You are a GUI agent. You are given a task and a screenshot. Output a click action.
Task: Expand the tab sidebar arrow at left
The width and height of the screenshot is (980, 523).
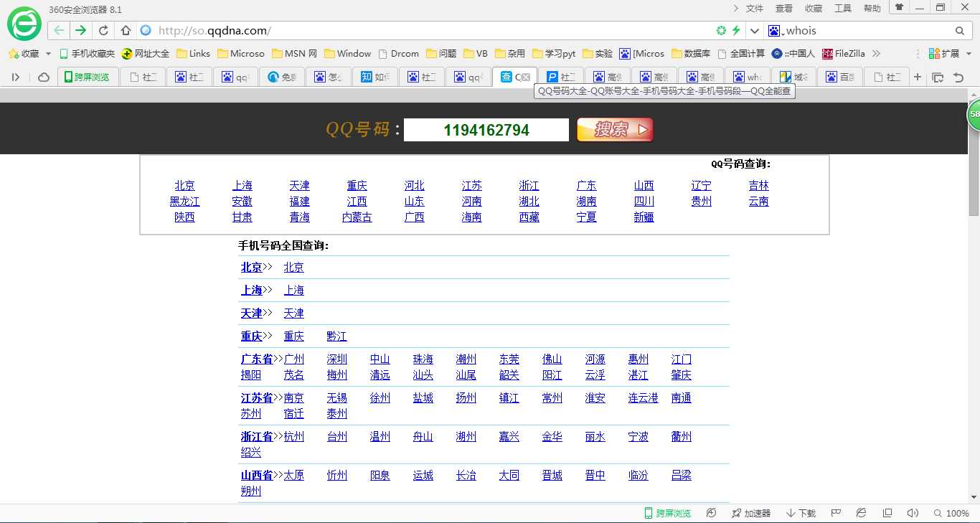point(16,77)
